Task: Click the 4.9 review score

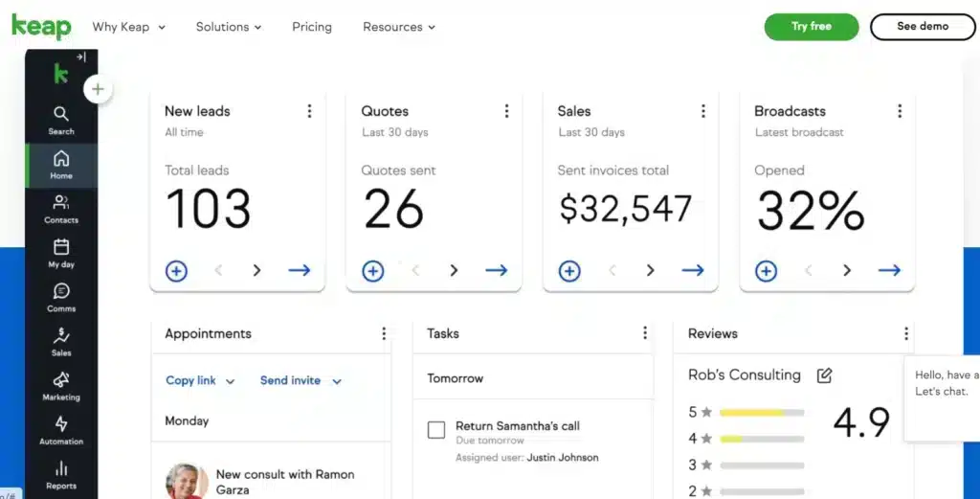Action: coord(861,422)
